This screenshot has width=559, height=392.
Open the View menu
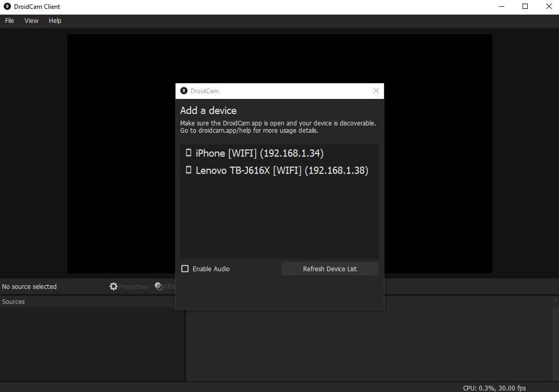pos(31,21)
